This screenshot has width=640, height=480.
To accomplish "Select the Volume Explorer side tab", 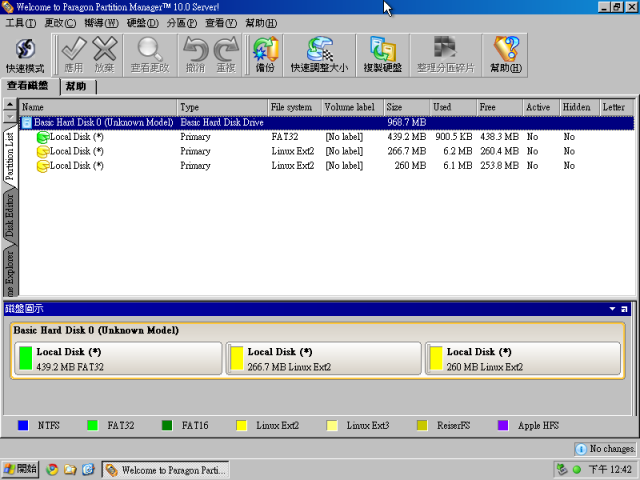I will 10,272.
